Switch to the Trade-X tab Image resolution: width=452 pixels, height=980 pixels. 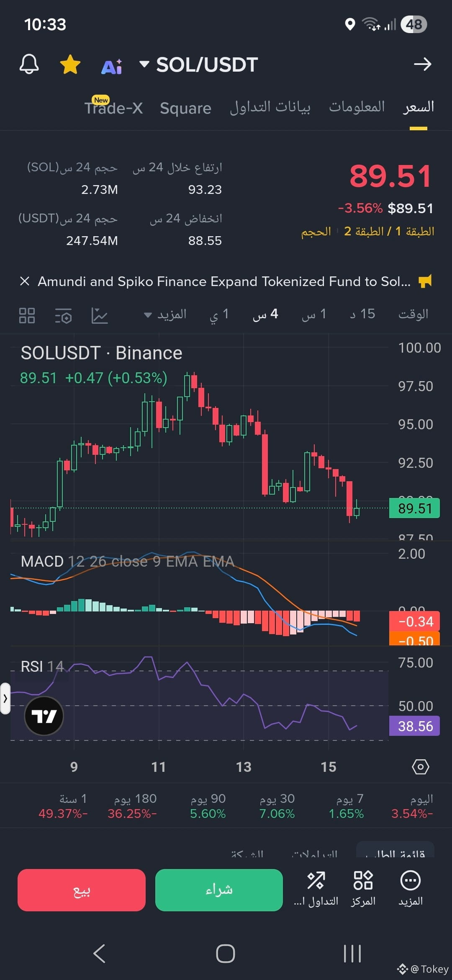(114, 108)
